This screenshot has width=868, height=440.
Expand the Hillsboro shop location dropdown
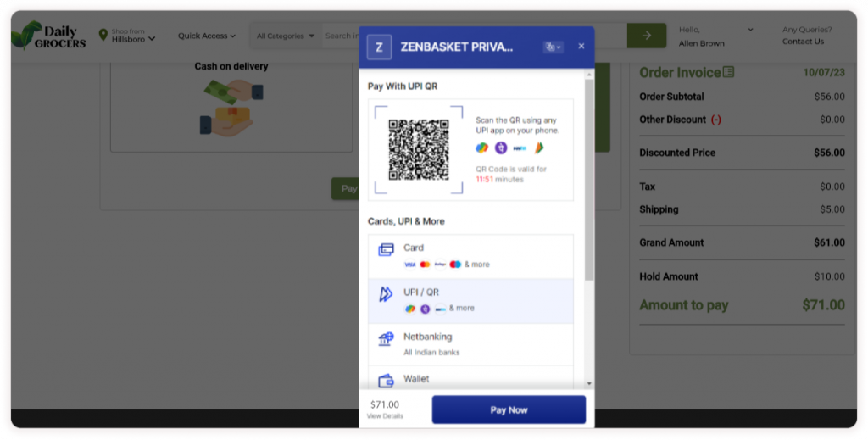[133, 38]
